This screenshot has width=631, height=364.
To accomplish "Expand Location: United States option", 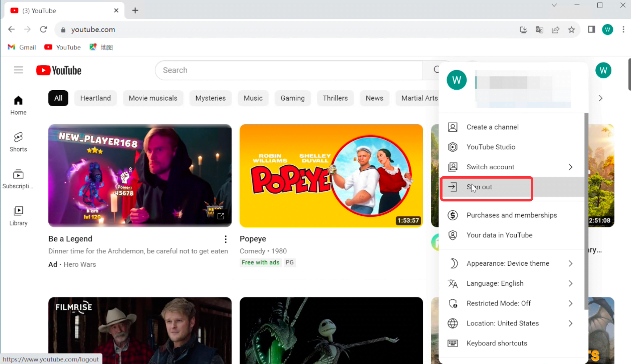I will click(x=511, y=323).
